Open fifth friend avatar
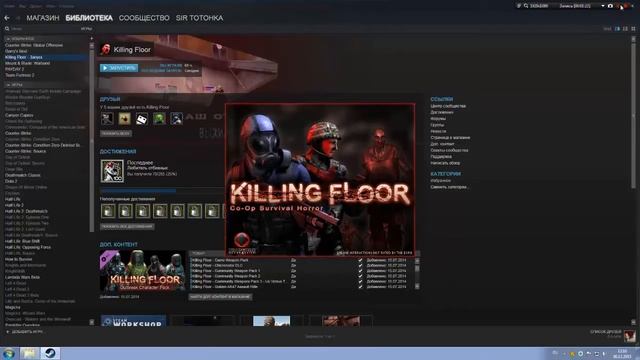The image size is (640, 360). tap(176, 119)
